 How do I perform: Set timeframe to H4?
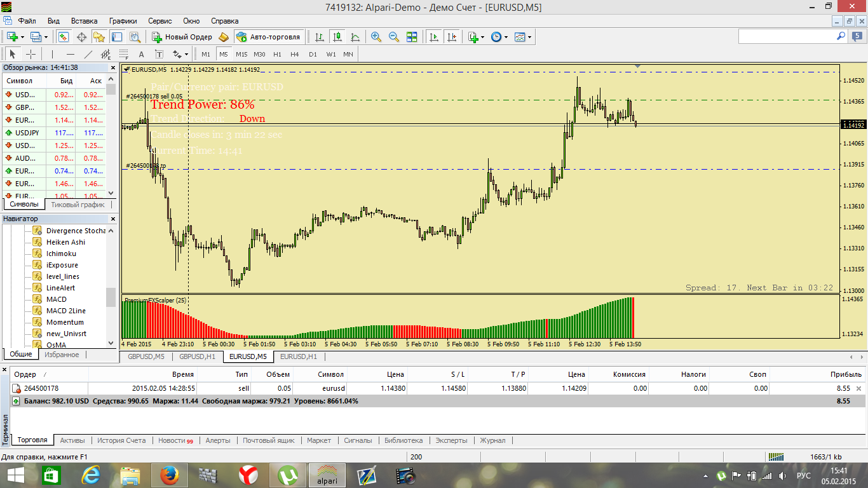coord(295,54)
